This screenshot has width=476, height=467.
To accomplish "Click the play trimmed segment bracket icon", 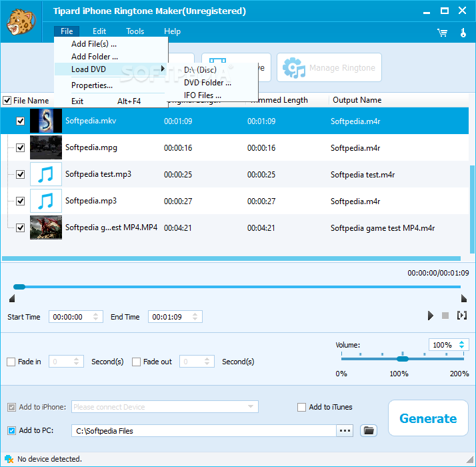I will click(462, 316).
